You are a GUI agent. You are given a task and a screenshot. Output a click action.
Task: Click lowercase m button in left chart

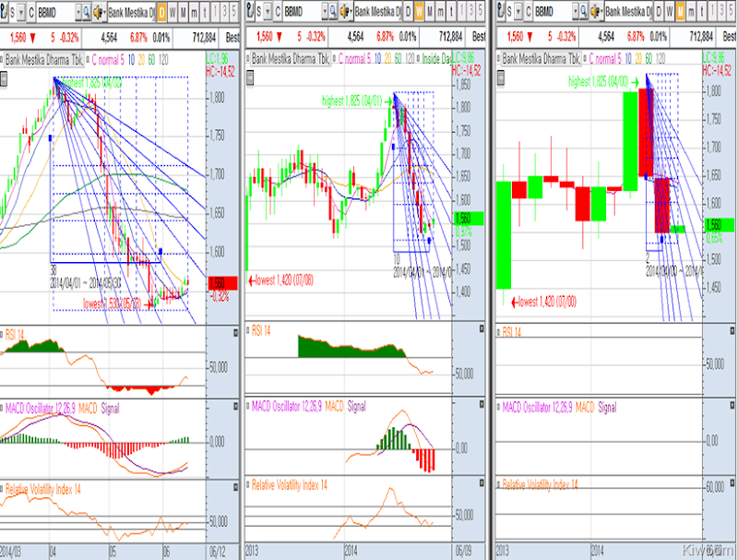point(194,12)
